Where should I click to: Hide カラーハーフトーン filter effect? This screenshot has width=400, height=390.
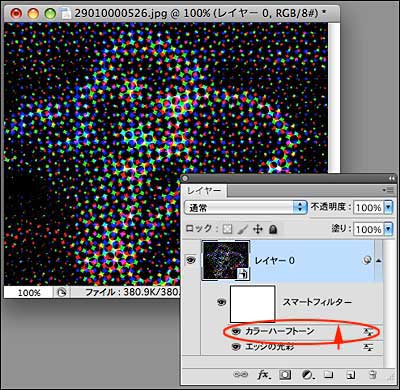(x=236, y=331)
